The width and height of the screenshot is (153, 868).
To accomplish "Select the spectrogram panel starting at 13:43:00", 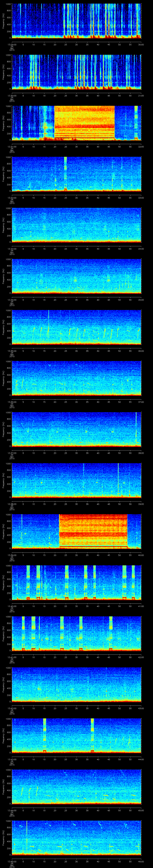I will coord(77,736).
